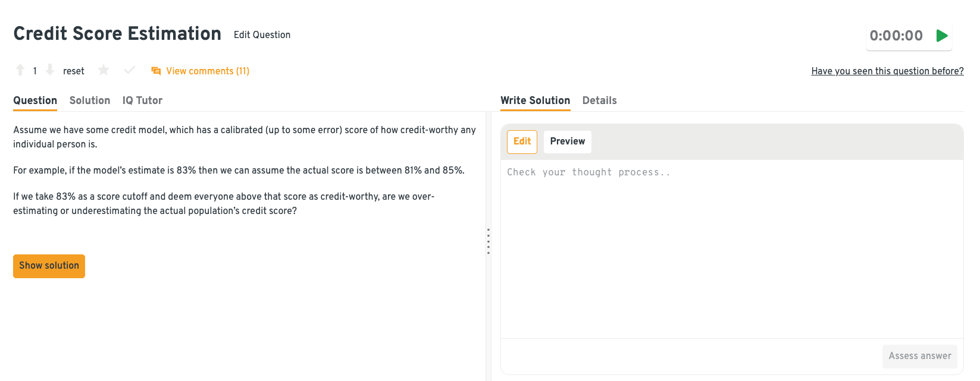980x381 pixels.
Task: Start the timer with green play button
Action: point(941,36)
